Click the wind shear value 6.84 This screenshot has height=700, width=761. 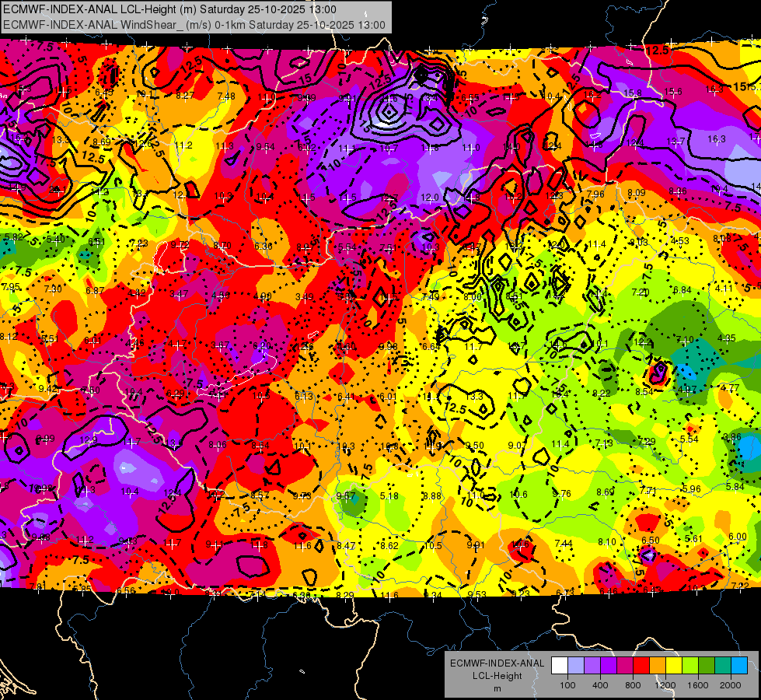[682, 290]
